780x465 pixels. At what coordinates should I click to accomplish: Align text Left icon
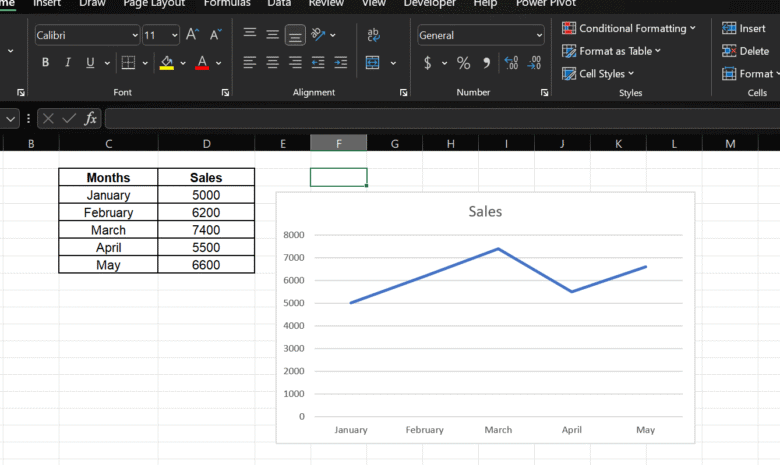[x=249, y=63]
